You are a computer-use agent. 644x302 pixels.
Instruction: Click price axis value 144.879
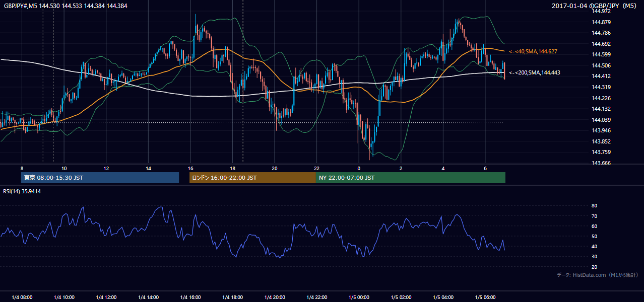[x=601, y=22]
